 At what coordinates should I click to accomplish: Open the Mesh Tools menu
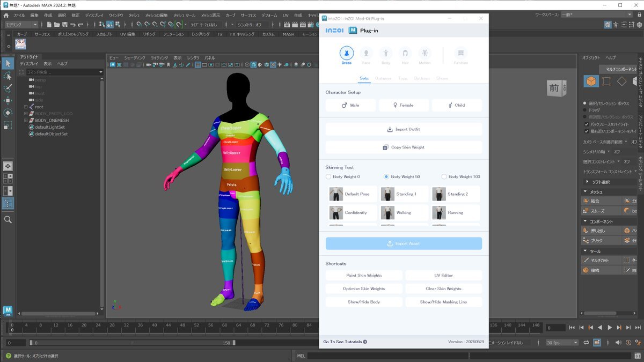tap(184, 16)
